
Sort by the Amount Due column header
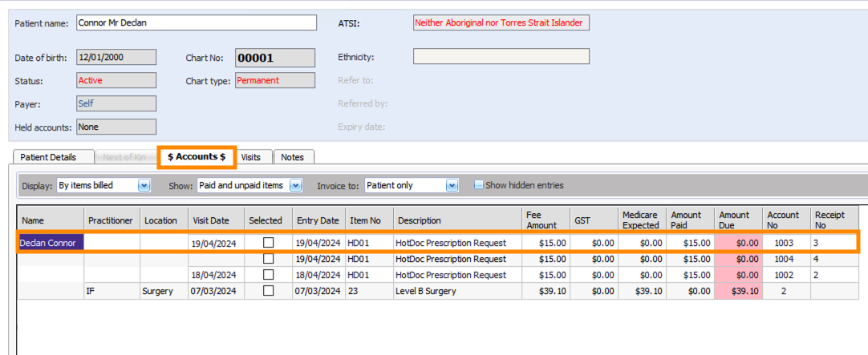tap(739, 220)
